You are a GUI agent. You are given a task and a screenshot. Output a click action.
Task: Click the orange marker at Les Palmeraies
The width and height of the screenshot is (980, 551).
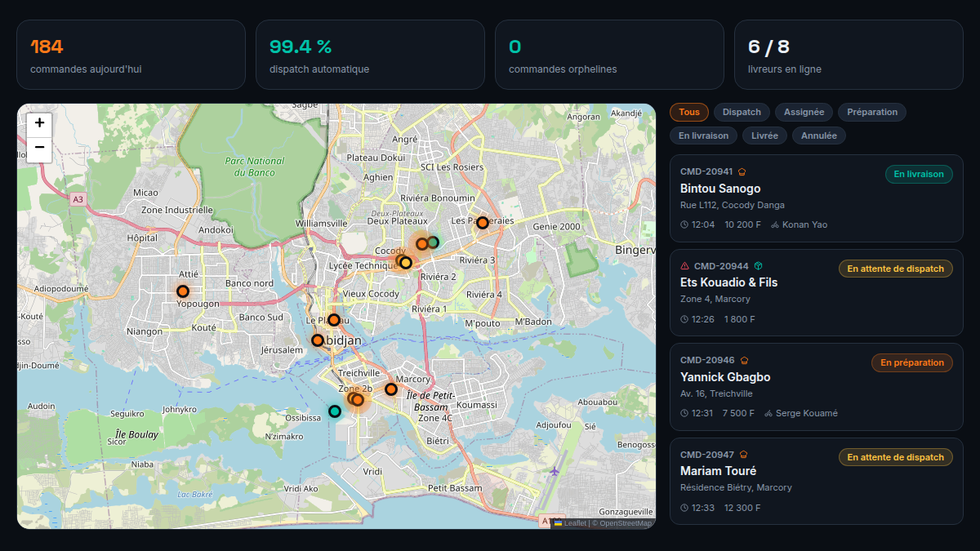(x=483, y=223)
